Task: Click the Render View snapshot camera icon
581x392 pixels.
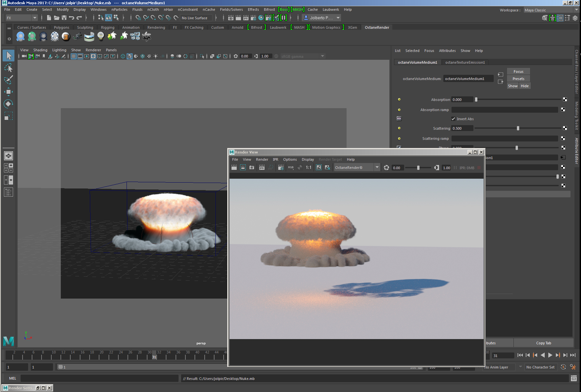Action: pyautogui.click(x=252, y=168)
